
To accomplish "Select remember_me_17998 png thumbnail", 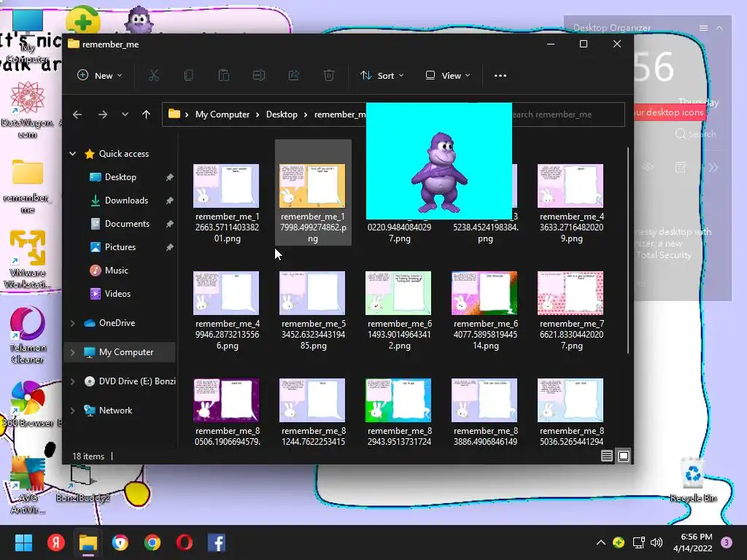I will click(312, 186).
